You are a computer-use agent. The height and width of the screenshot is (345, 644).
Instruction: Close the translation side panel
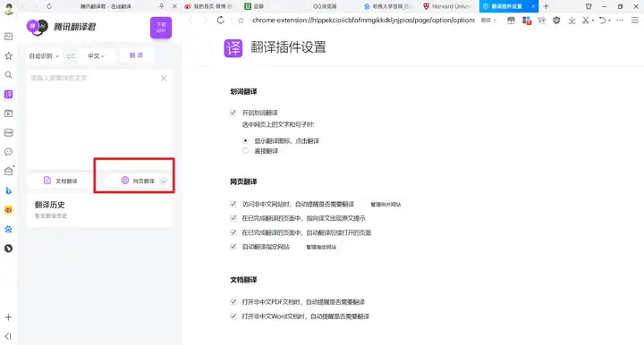coord(174,6)
